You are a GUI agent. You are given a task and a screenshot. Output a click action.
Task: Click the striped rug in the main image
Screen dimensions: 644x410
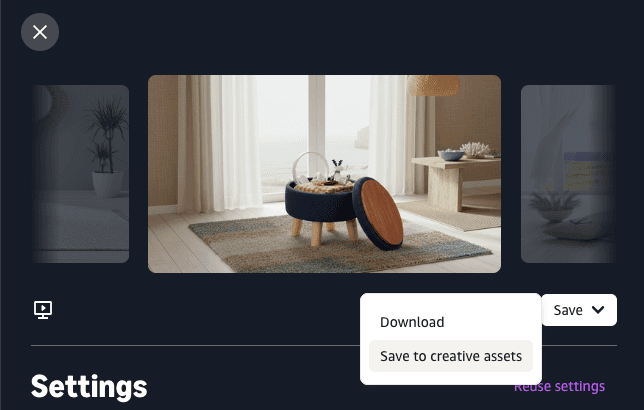coord(339,245)
